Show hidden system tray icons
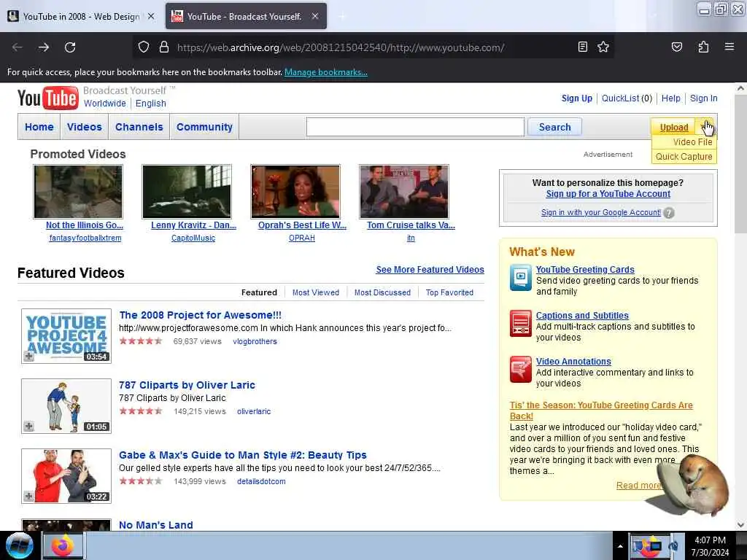Viewport: 747px width, 560px height. pyautogui.click(x=620, y=546)
